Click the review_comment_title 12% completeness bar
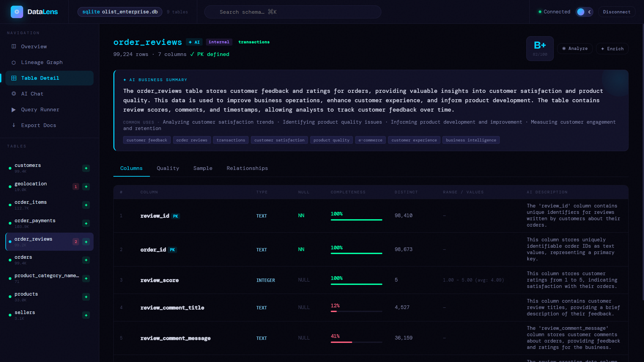 pyautogui.click(x=357, y=311)
